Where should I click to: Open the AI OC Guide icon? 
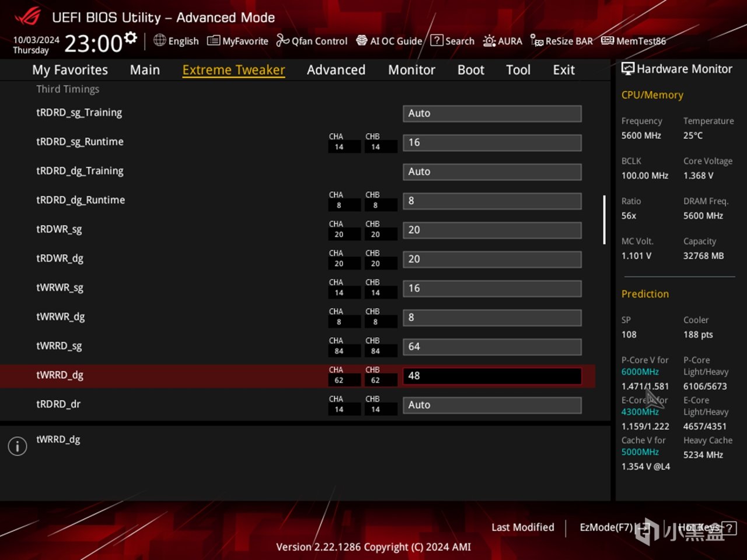[x=362, y=40]
